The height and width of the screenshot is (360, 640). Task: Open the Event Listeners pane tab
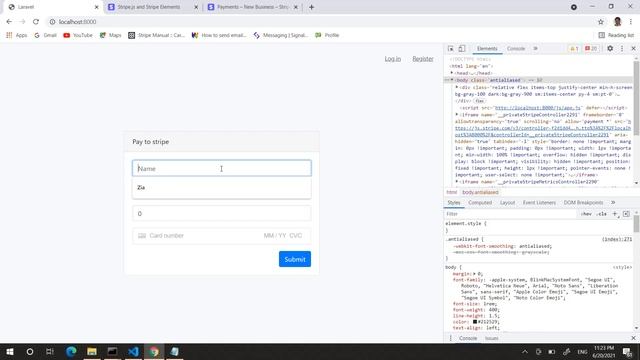(539, 202)
